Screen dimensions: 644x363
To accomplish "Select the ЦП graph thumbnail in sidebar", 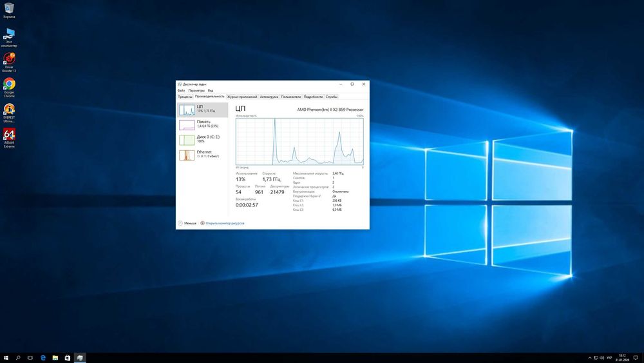I will point(187,110).
